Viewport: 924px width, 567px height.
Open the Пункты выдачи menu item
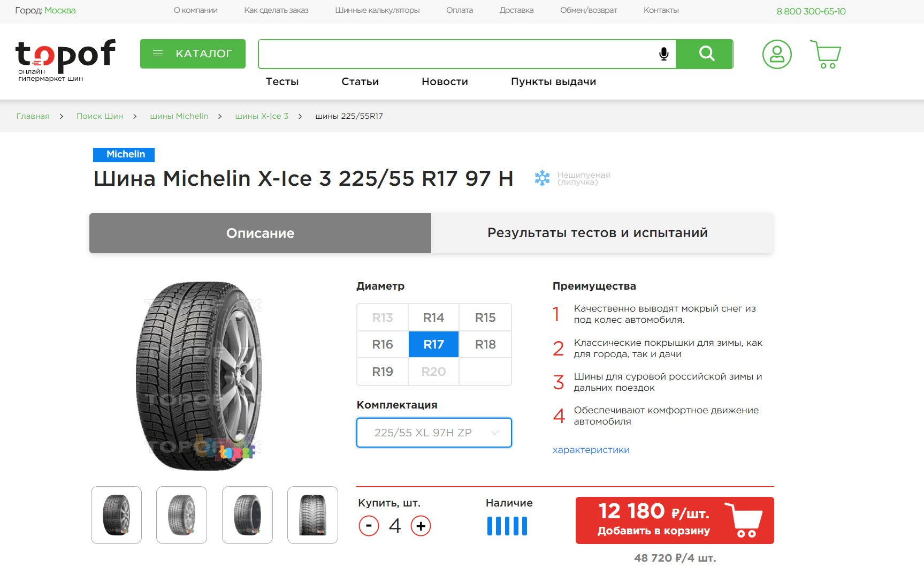point(553,81)
